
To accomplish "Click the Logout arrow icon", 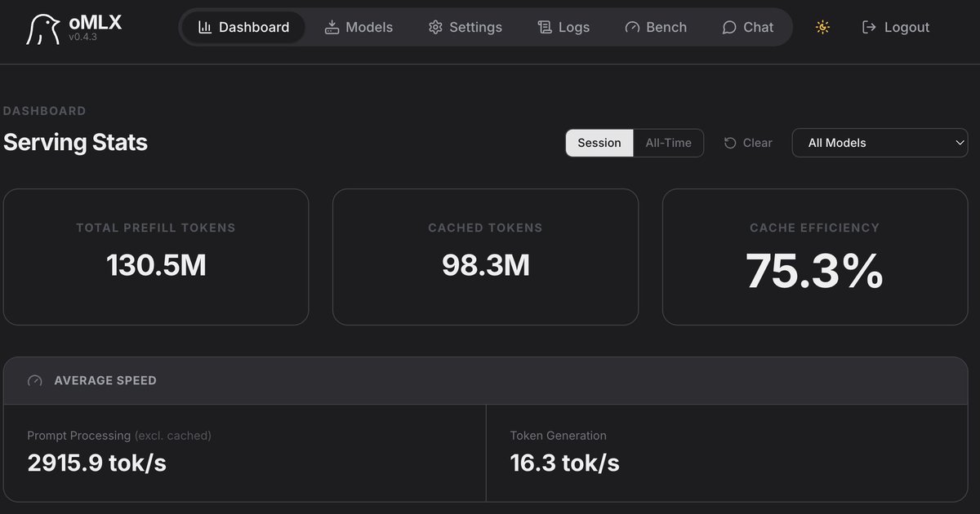I will click(x=869, y=27).
